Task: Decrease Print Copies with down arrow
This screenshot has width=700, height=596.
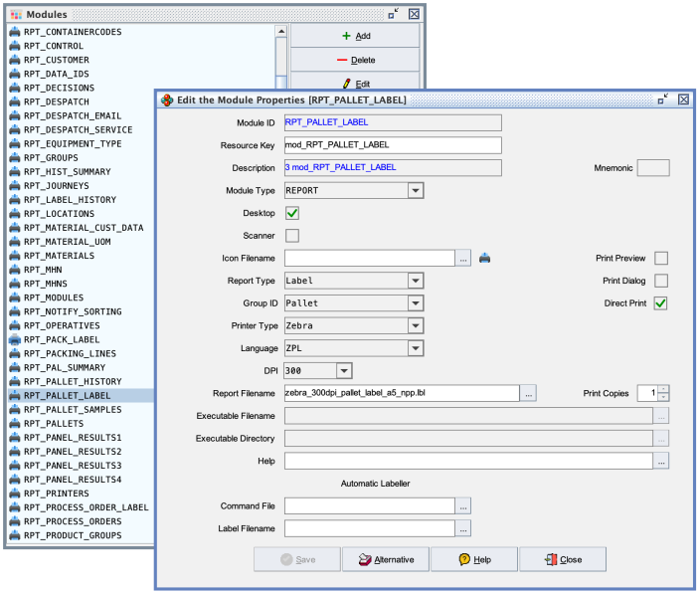Action: pos(663,397)
